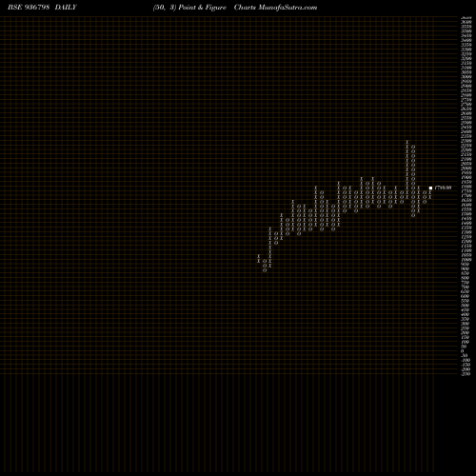Click the current price label beside white marker

pyautogui.click(x=443, y=188)
